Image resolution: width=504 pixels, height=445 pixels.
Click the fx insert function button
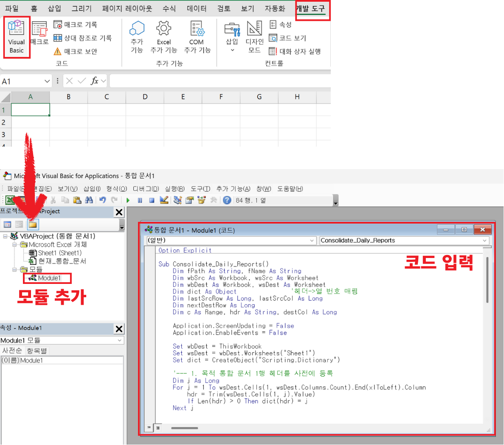(x=94, y=81)
